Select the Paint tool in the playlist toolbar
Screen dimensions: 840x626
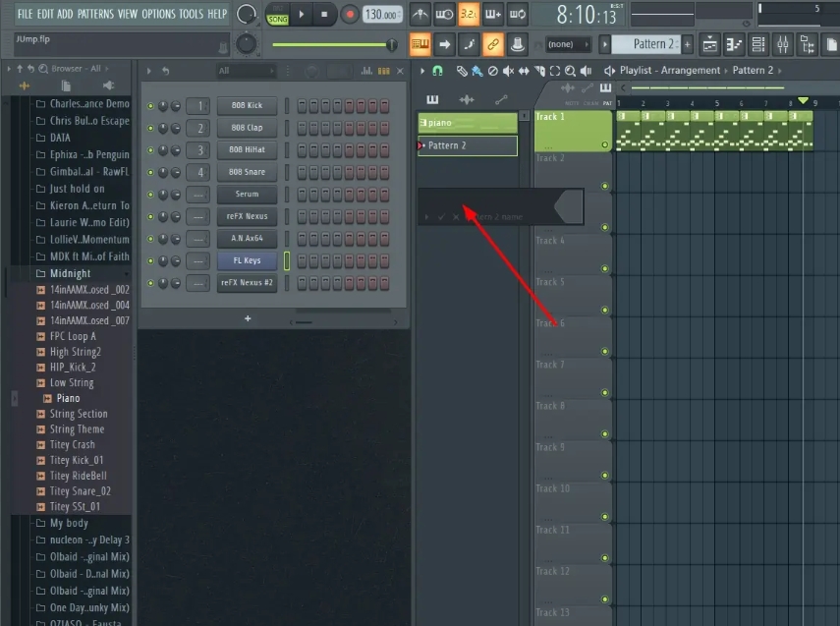click(477, 70)
